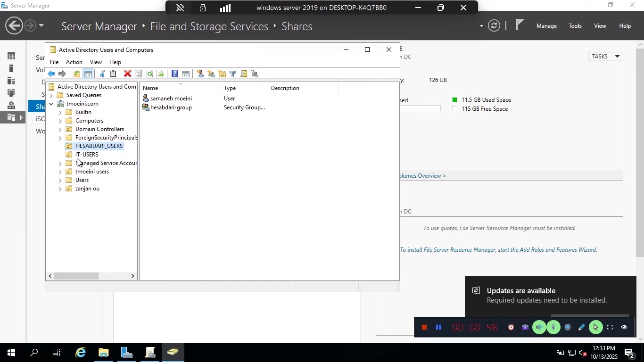The image size is (644, 362).
Task: Toggle microphone recording
Action: click(x=553, y=327)
